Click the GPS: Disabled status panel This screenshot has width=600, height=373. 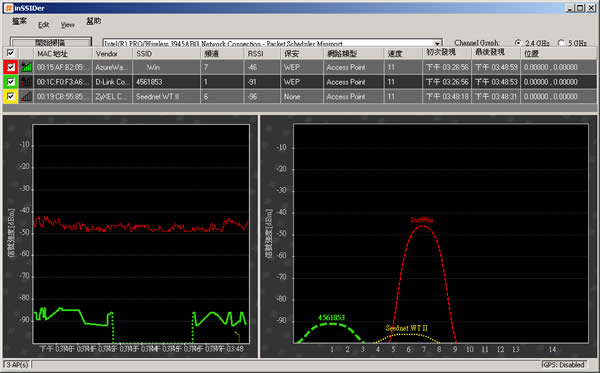point(565,365)
